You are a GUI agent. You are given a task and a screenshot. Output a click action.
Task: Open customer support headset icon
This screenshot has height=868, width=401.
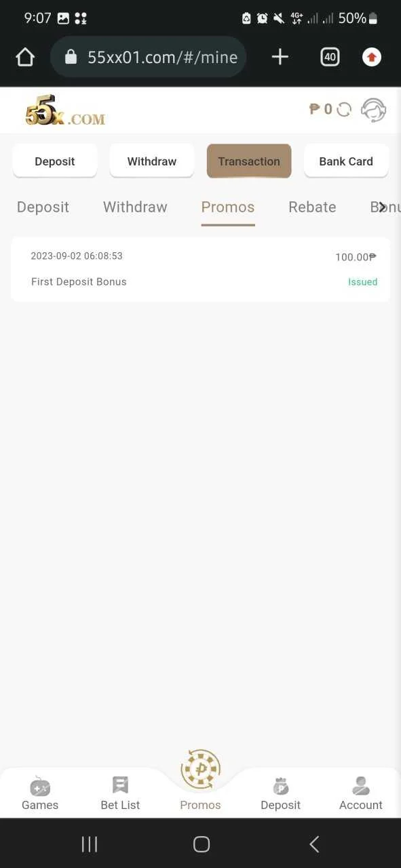point(373,109)
